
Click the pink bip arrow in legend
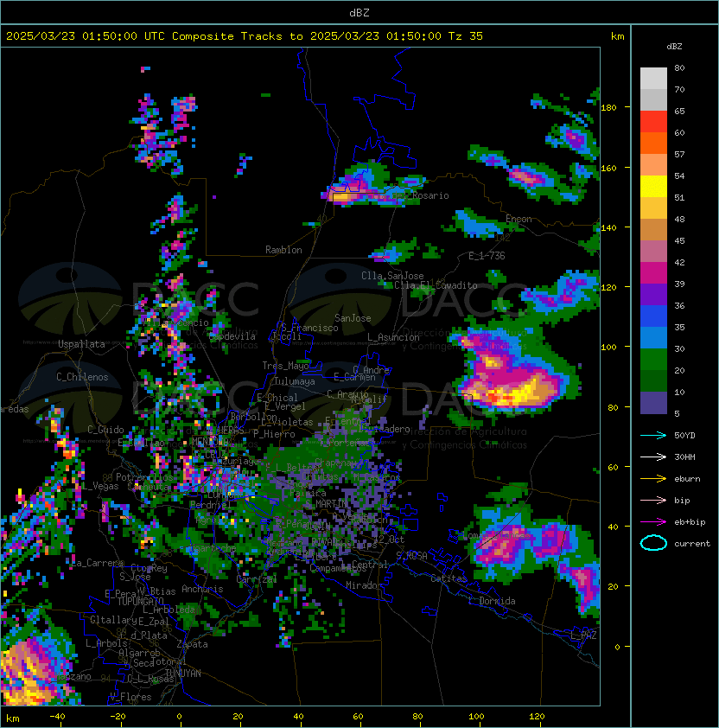653,500
